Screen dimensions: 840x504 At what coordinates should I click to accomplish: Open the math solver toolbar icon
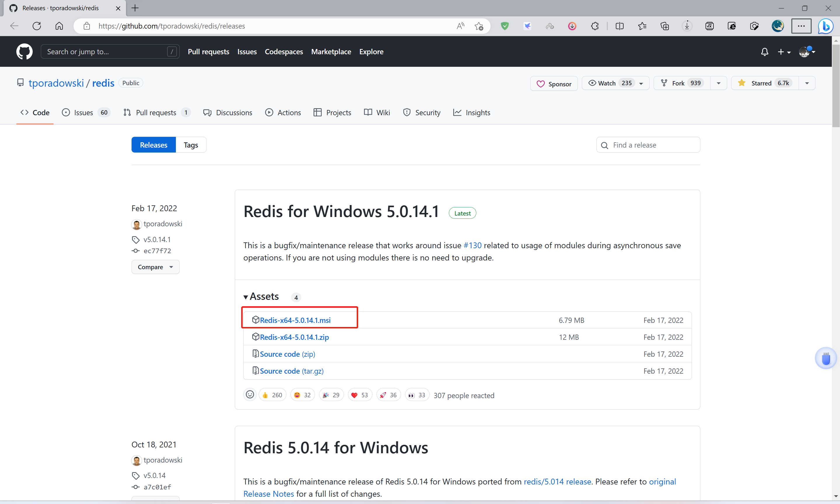click(x=709, y=26)
